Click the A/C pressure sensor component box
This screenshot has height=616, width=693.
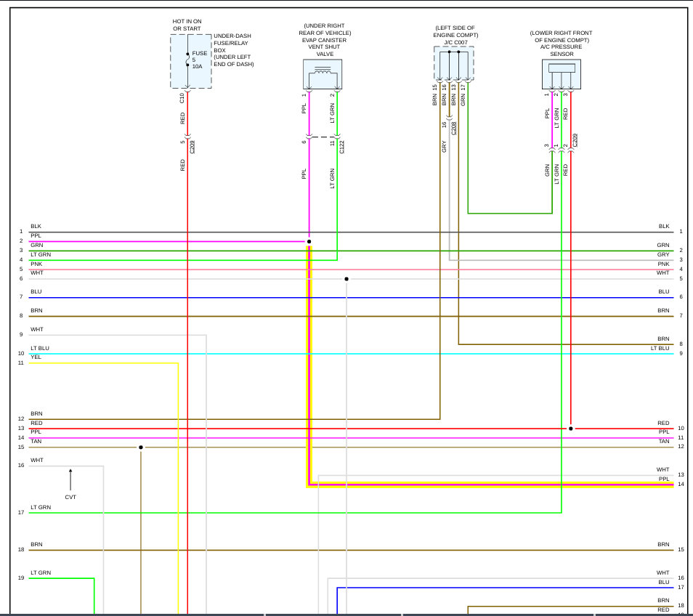pyautogui.click(x=562, y=74)
